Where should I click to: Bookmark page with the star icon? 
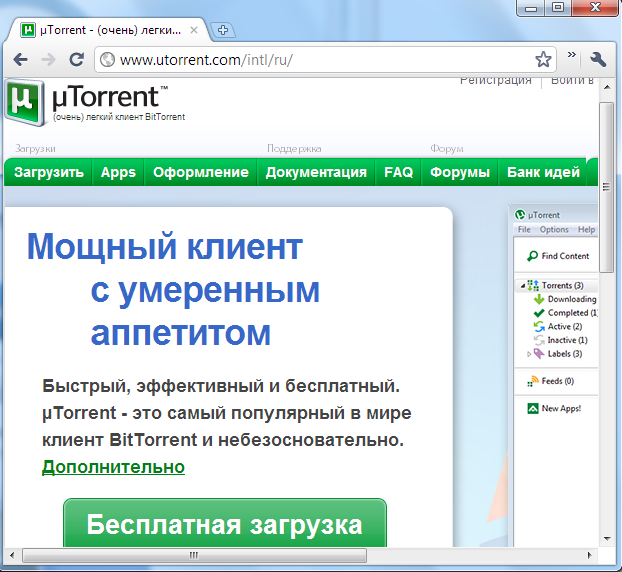(x=543, y=60)
